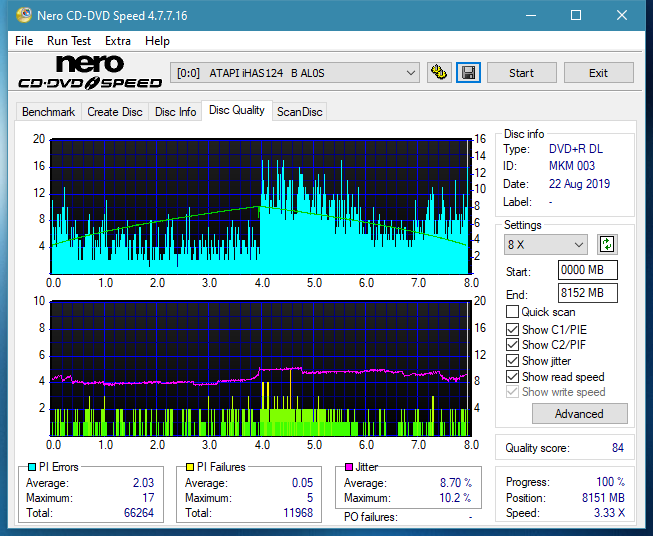Click the refresh settings icon
Image resolution: width=653 pixels, height=536 pixels.
click(x=607, y=244)
